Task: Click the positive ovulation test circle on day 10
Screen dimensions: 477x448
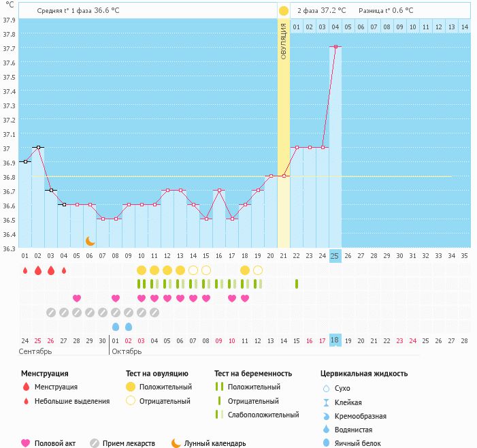Action: (x=142, y=270)
